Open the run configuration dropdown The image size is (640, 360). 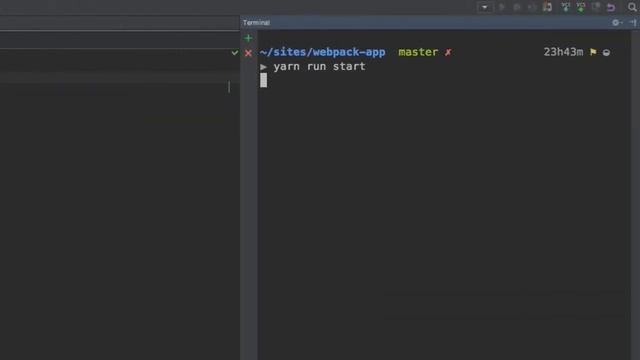click(x=485, y=7)
